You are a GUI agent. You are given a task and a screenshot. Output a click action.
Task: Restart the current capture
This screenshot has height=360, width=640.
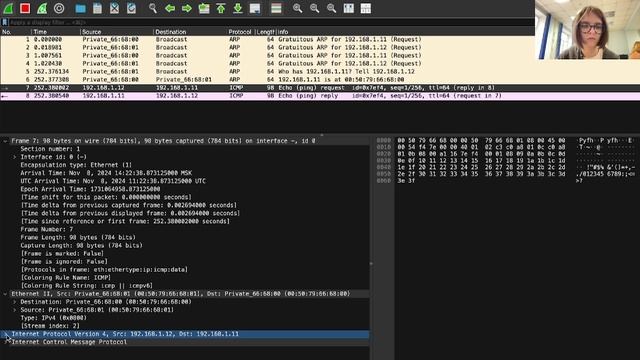tap(42, 8)
